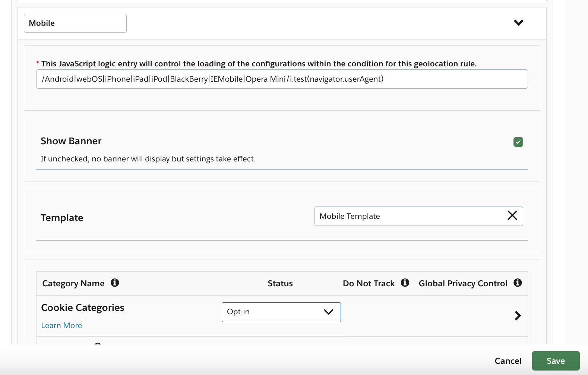Select the Cookie Categories row title
Image resolution: width=588 pixels, height=375 pixels.
(x=83, y=308)
